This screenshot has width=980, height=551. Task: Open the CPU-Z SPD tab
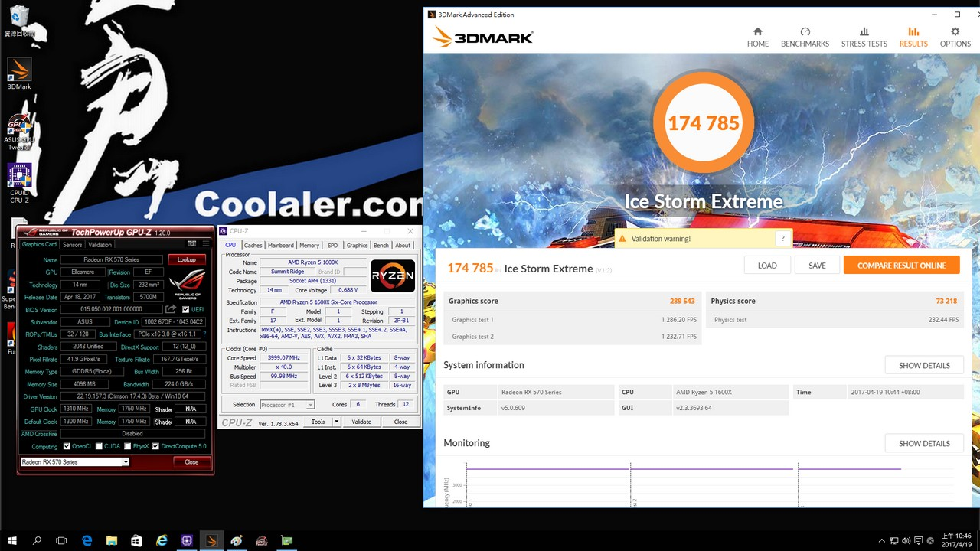332,246
